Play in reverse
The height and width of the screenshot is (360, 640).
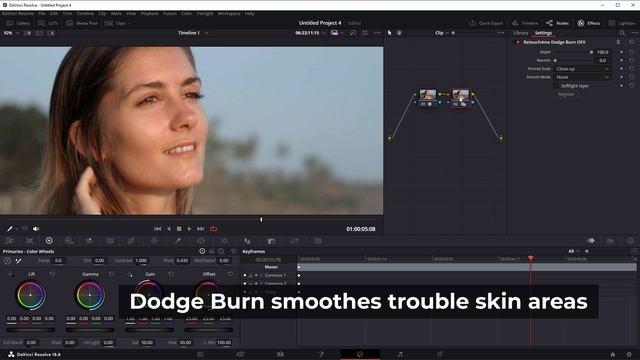[169, 229]
